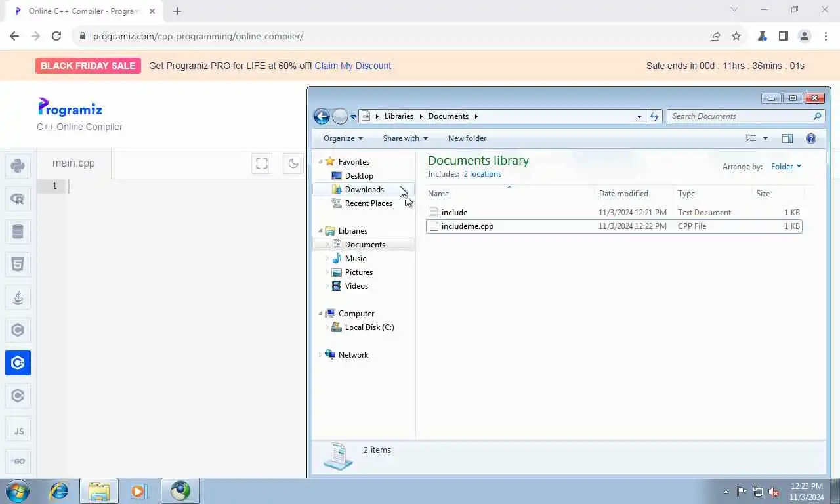
Task: Open the Chrome three-dot menu
Action: (x=826, y=36)
